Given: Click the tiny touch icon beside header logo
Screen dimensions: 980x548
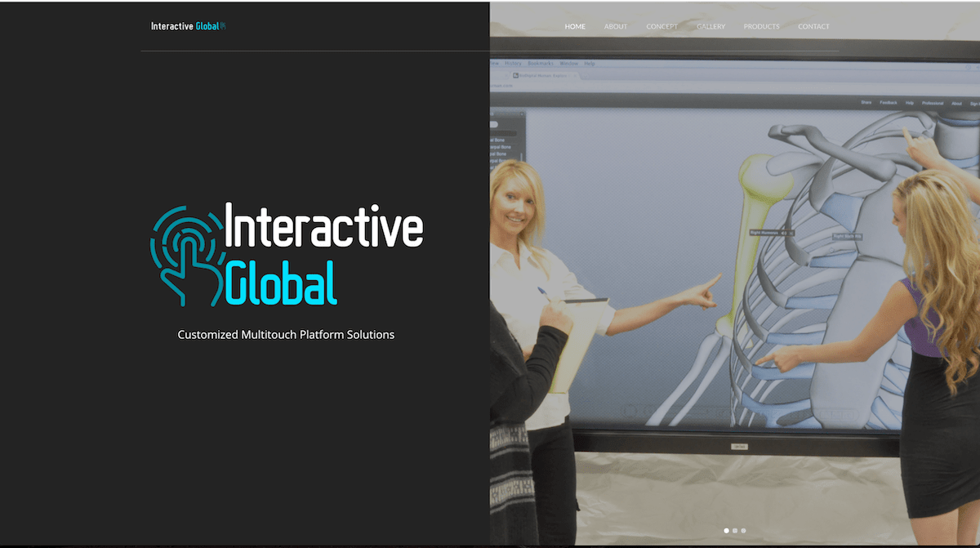Looking at the screenshot, I should [x=223, y=26].
